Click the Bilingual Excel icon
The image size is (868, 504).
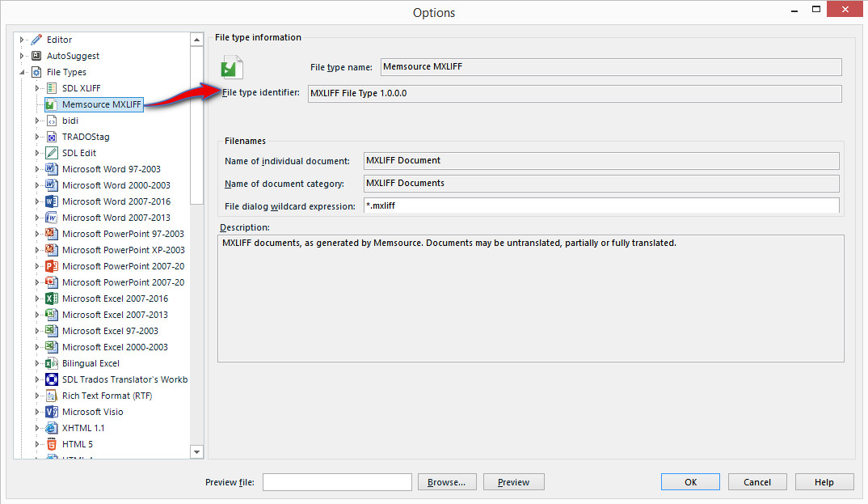pos(50,362)
